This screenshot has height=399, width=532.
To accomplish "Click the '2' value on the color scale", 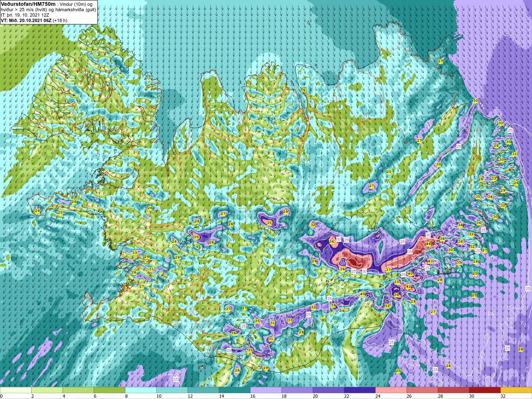I will tap(32, 396).
